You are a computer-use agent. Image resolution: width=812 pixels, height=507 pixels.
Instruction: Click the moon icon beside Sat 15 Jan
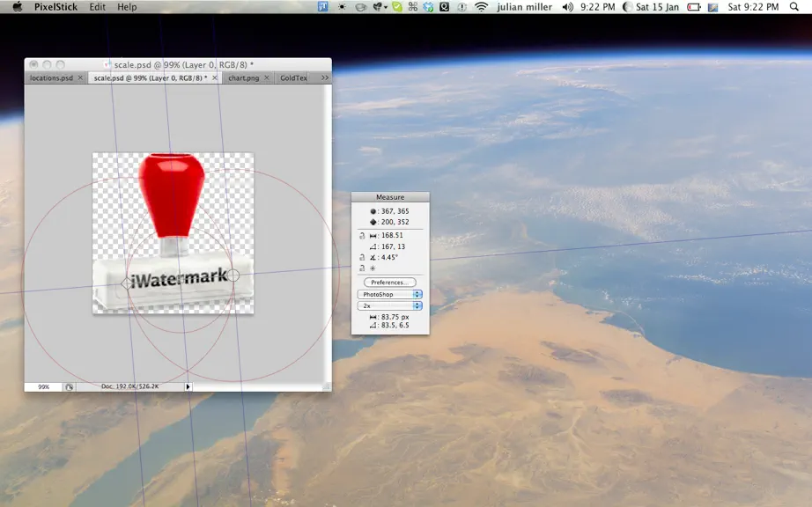(627, 7)
